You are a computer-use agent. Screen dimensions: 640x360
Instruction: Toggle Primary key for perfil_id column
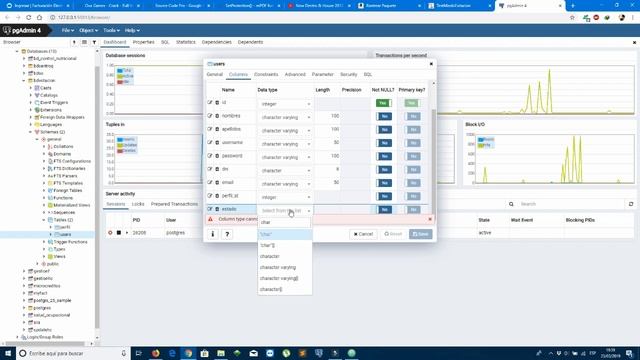(x=412, y=196)
